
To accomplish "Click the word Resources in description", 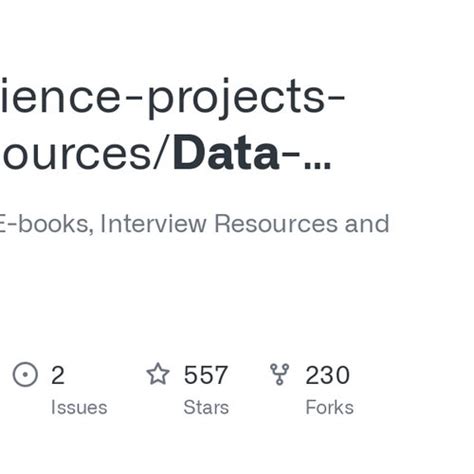I will click(276, 223).
